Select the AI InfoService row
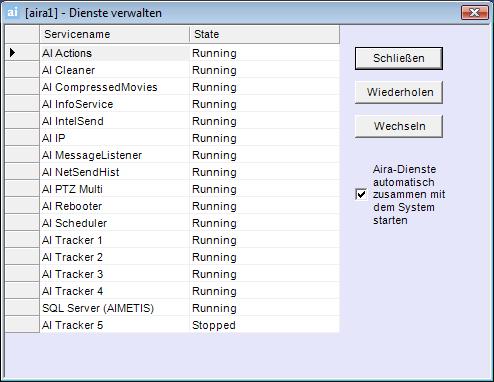The width and height of the screenshot is (494, 382). point(189,104)
